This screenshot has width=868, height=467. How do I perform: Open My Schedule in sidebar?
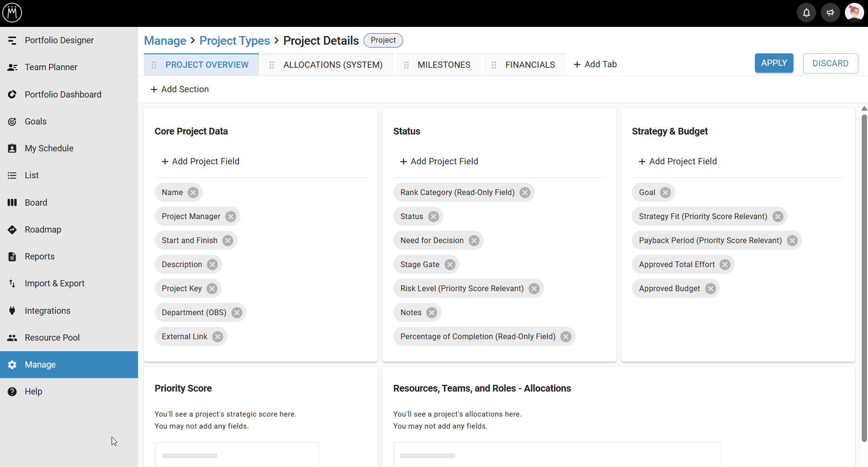click(69, 148)
